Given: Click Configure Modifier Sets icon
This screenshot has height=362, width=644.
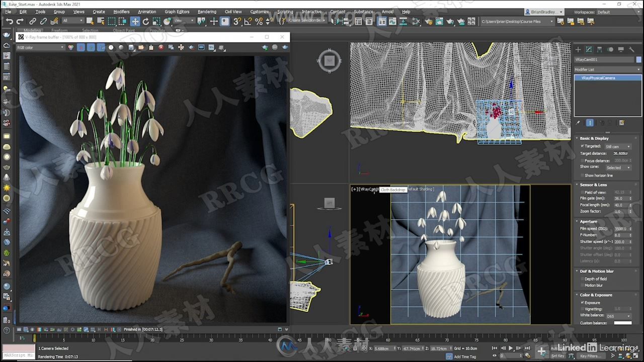Looking at the screenshot, I should pos(622,123).
